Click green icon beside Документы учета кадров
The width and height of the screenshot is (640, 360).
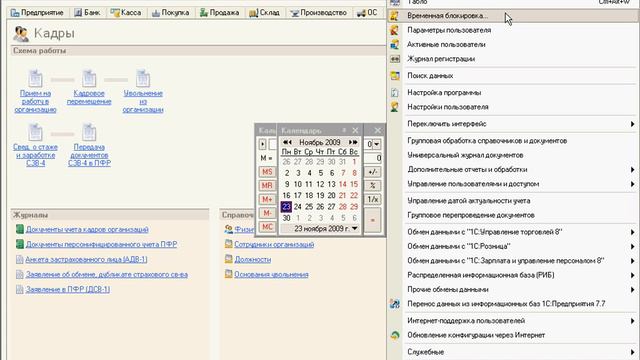[x=20, y=229]
